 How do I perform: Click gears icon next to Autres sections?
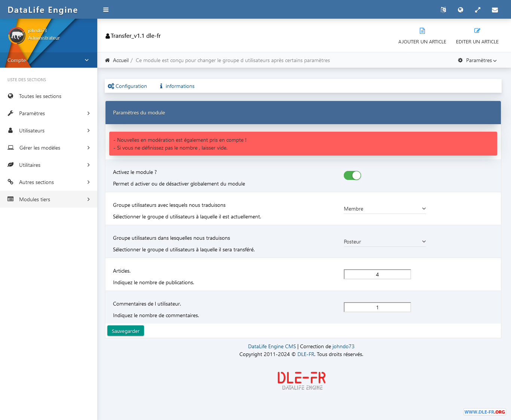coord(10,182)
